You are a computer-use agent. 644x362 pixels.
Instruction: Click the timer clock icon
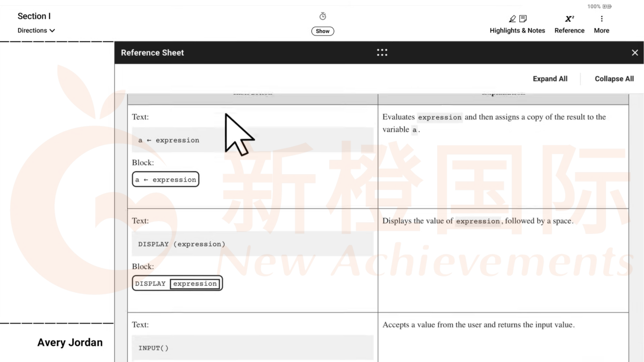323,16
